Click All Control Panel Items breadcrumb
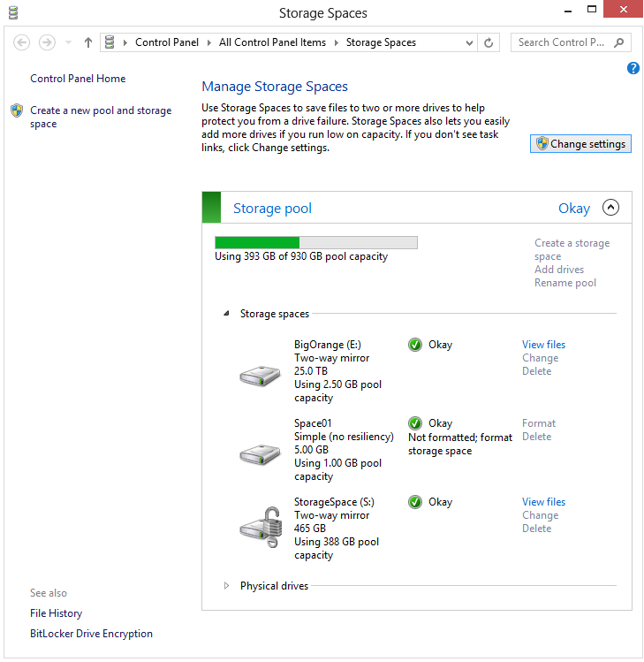This screenshot has height=662, width=644. click(272, 42)
